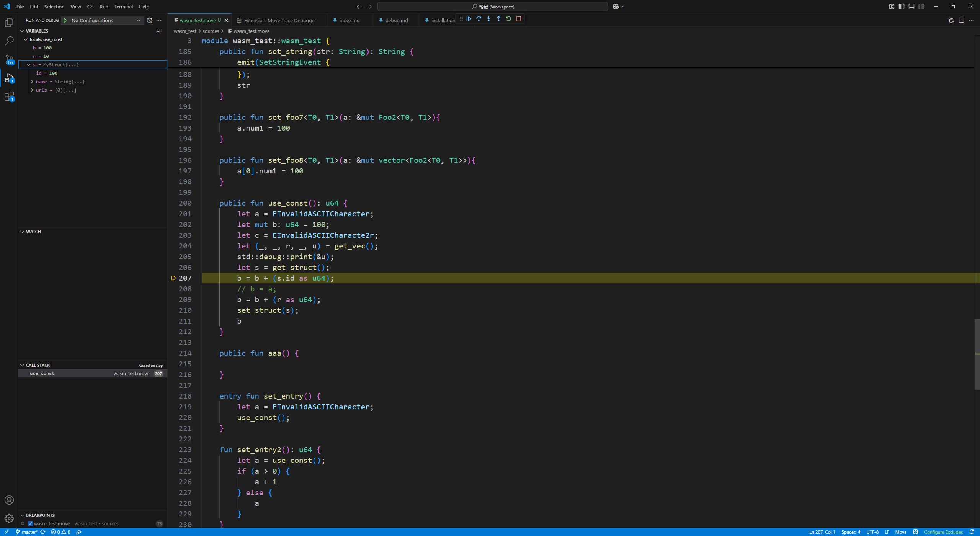Open errors and warnings count
The height and width of the screenshot is (536, 980).
pos(60,532)
